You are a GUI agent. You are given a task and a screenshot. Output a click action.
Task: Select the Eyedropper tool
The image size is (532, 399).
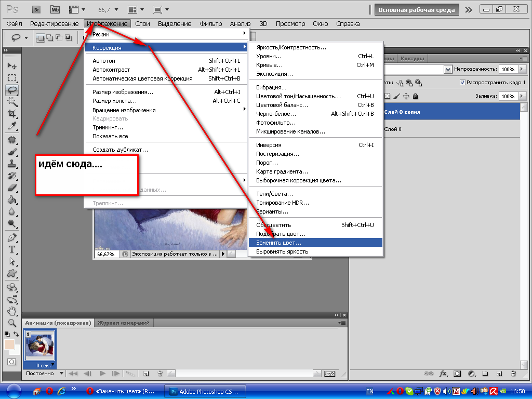[x=12, y=126]
